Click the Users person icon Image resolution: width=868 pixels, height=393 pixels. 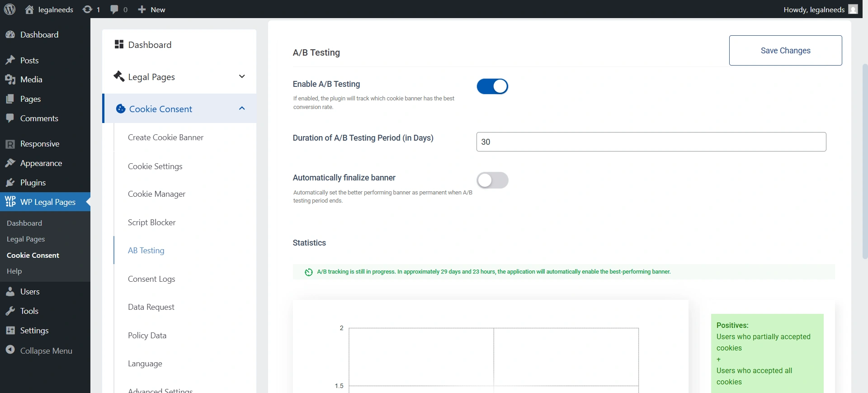click(10, 292)
